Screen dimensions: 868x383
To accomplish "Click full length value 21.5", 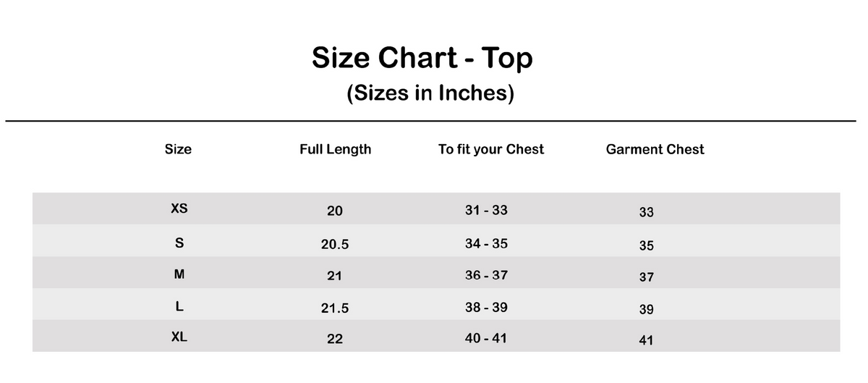I will pos(335,308).
